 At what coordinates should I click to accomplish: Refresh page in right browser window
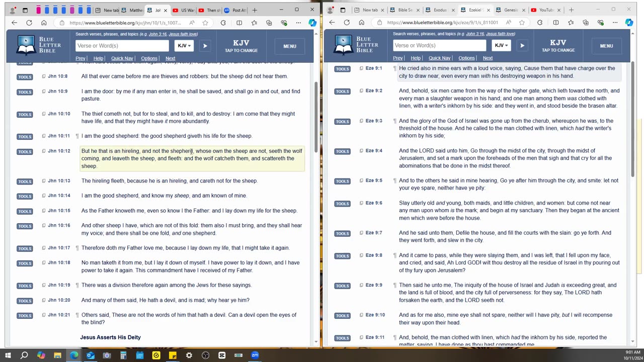click(347, 23)
